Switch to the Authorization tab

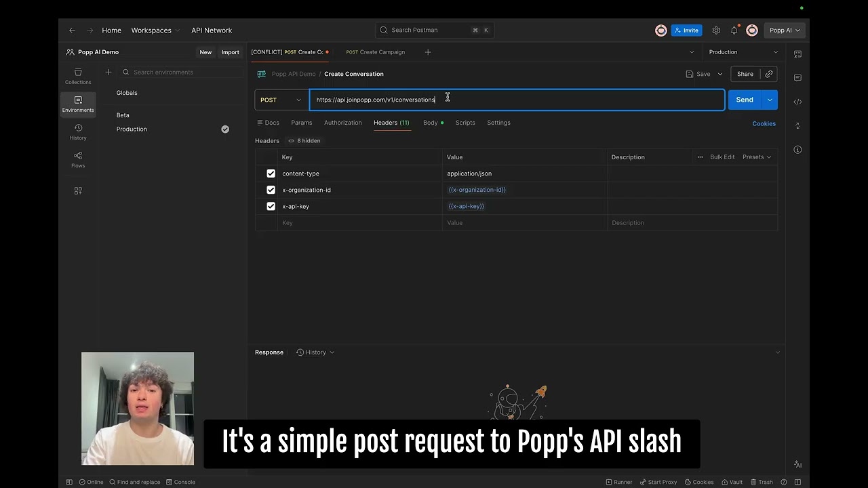(x=342, y=123)
